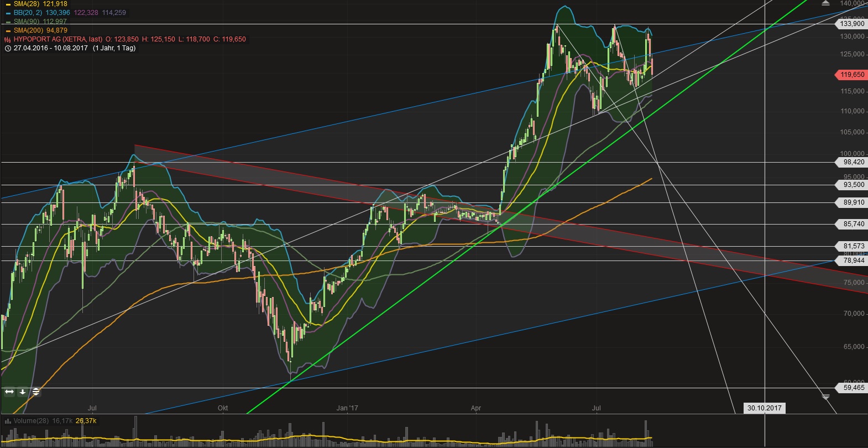
Task: Click the Apr label on the time axis
Action: pyautogui.click(x=476, y=408)
